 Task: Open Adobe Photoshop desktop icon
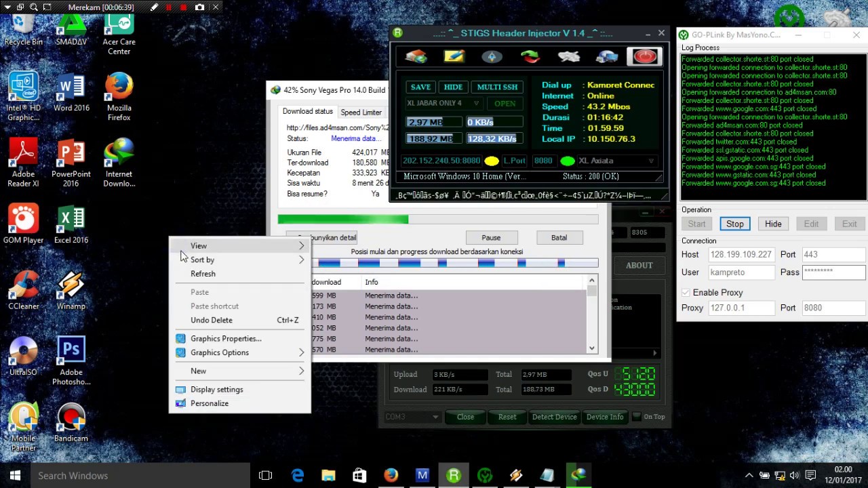pyautogui.click(x=71, y=361)
